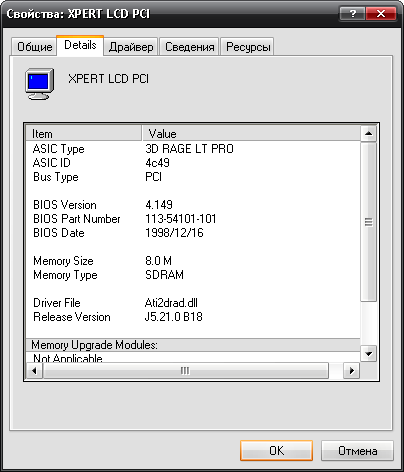Click the value 3D RAGE LT PRO
Viewport: 404px width, 472px height.
pos(189,149)
